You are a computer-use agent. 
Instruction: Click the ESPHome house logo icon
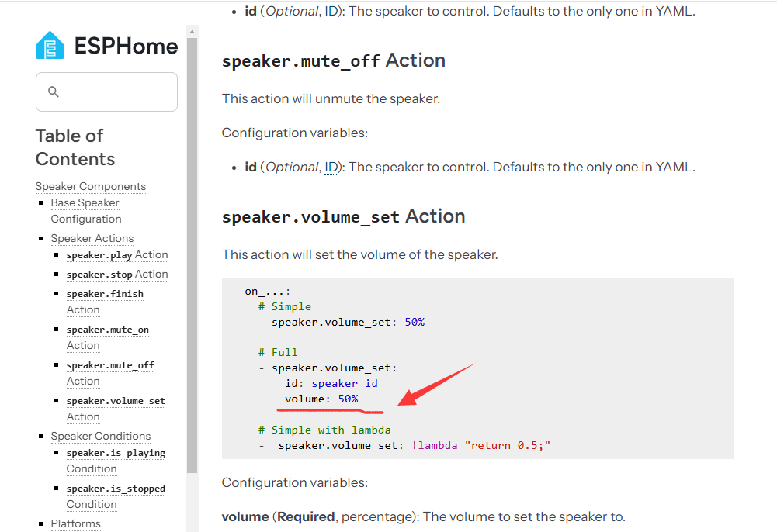click(x=50, y=46)
